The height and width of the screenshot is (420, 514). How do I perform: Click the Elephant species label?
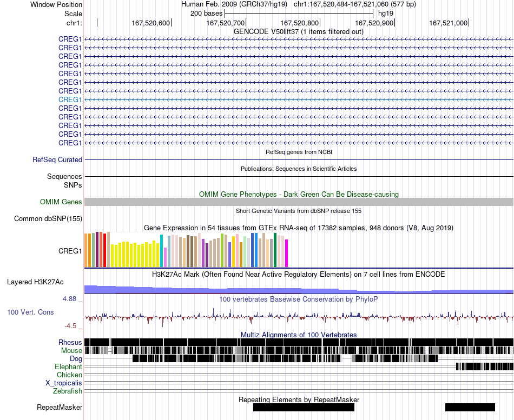pyautogui.click(x=68, y=366)
